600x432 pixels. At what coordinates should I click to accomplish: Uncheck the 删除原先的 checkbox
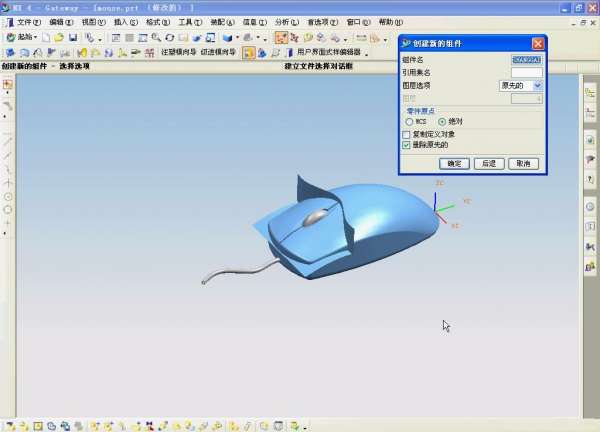406,145
